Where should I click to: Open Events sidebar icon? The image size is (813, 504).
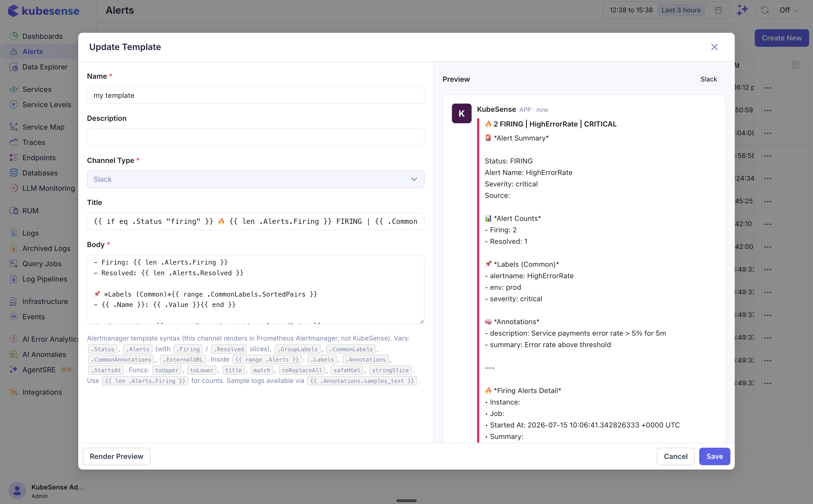coord(14,316)
